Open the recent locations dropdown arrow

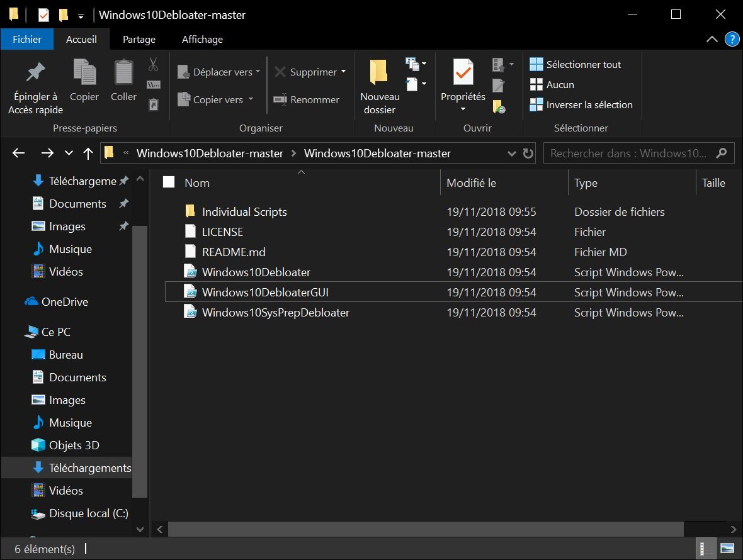[x=69, y=153]
